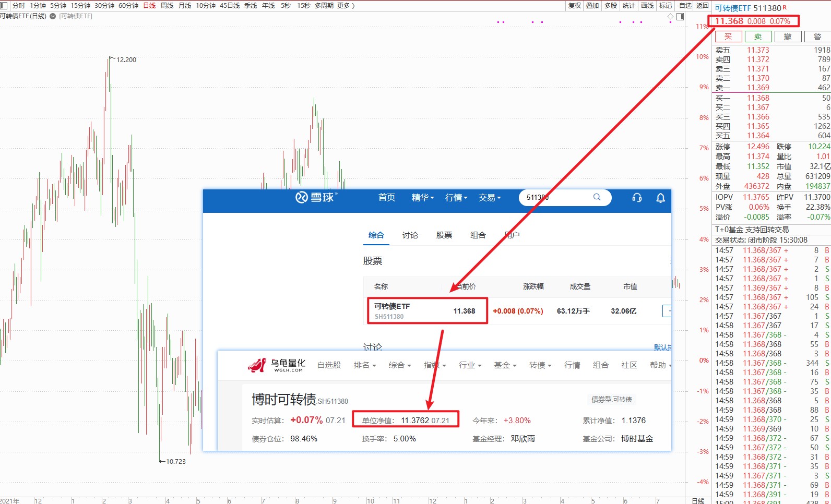Expand Xueqiu 精华 dropdown
This screenshot has width=831, height=504.
click(x=423, y=197)
